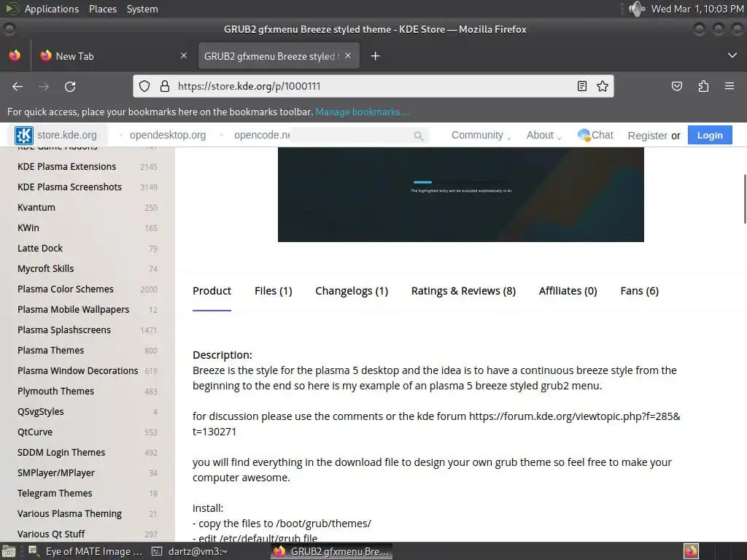Open the Latte Dock category
This screenshot has width=747, height=560.
[40, 249]
